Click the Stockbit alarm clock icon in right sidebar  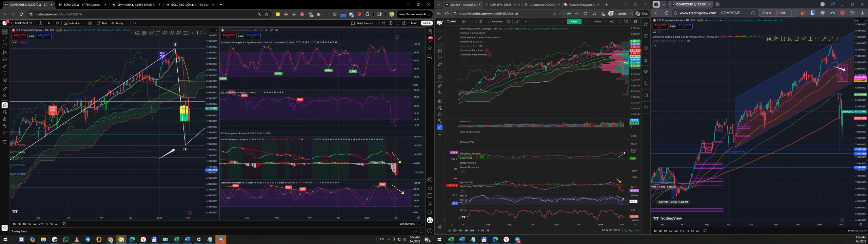[646, 36]
